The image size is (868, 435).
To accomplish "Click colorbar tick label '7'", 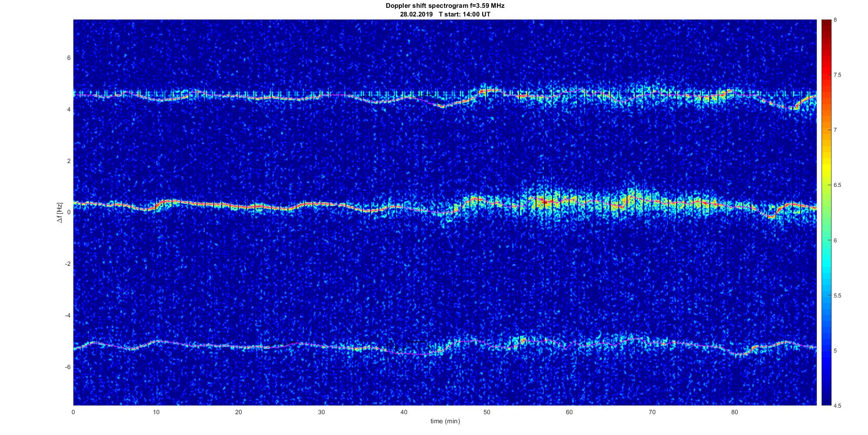I will coord(835,130).
